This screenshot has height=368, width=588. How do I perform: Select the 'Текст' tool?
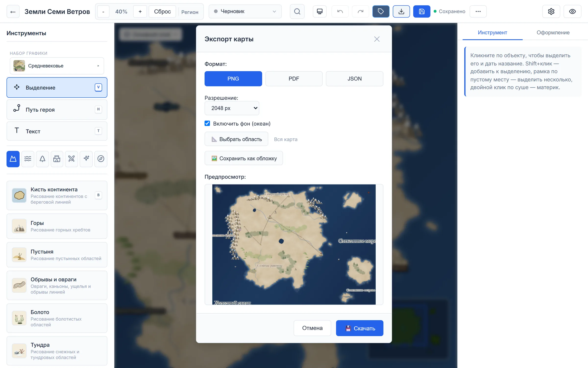[x=57, y=131]
